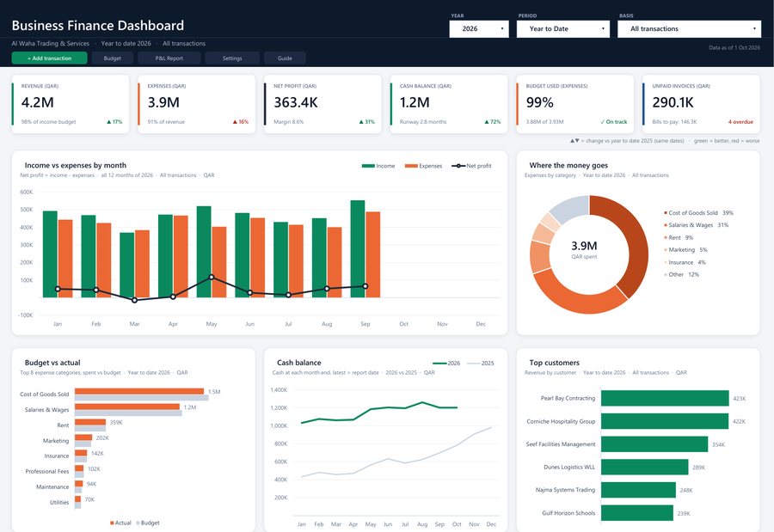Screen dimensions: 774x532
Task: Click the Seef Facilities Management bar
Action: [654, 444]
